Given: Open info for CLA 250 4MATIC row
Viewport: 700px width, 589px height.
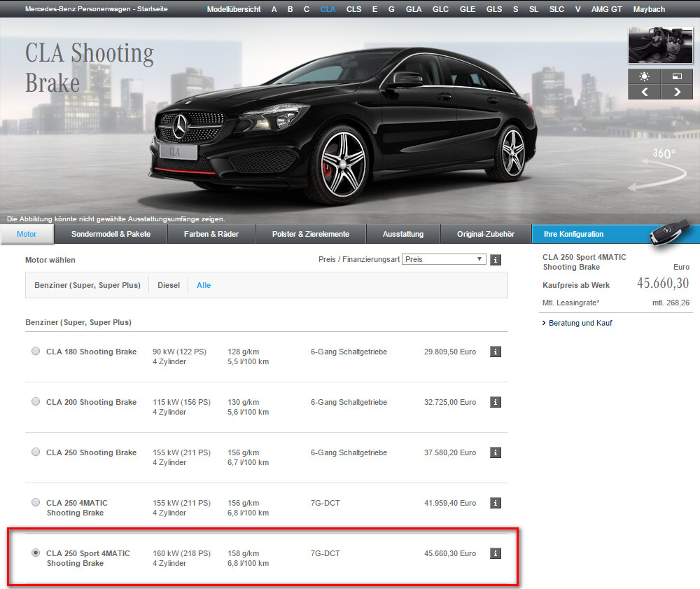Looking at the screenshot, I should pyautogui.click(x=496, y=503).
